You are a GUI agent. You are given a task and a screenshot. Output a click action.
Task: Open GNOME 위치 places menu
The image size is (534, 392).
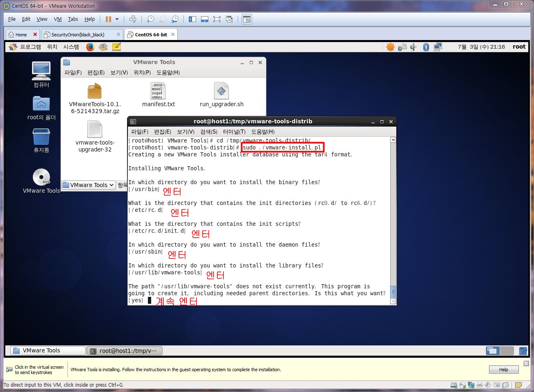52,47
